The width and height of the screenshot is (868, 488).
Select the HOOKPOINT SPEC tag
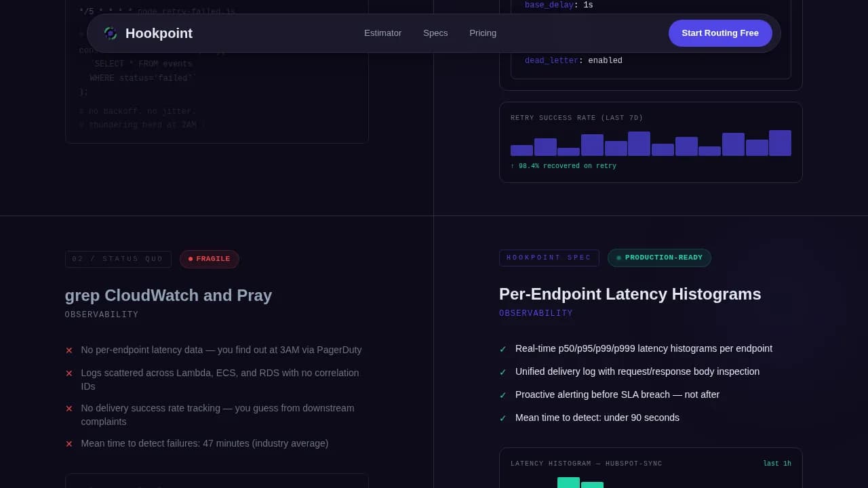(x=549, y=258)
